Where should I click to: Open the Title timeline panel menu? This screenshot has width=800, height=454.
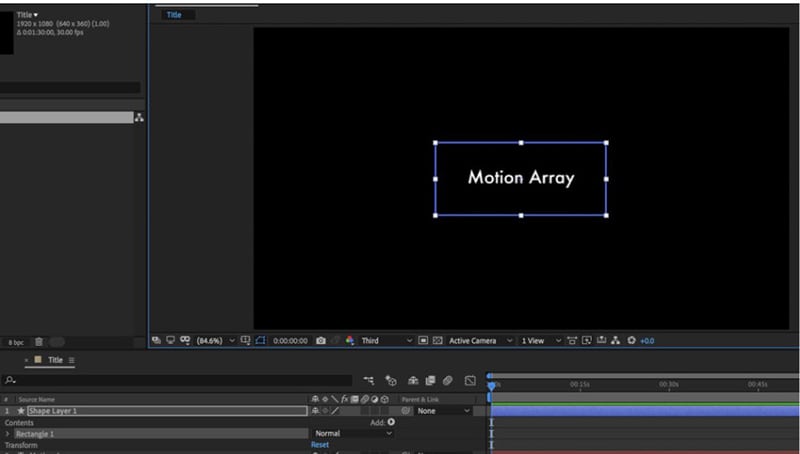click(71, 360)
